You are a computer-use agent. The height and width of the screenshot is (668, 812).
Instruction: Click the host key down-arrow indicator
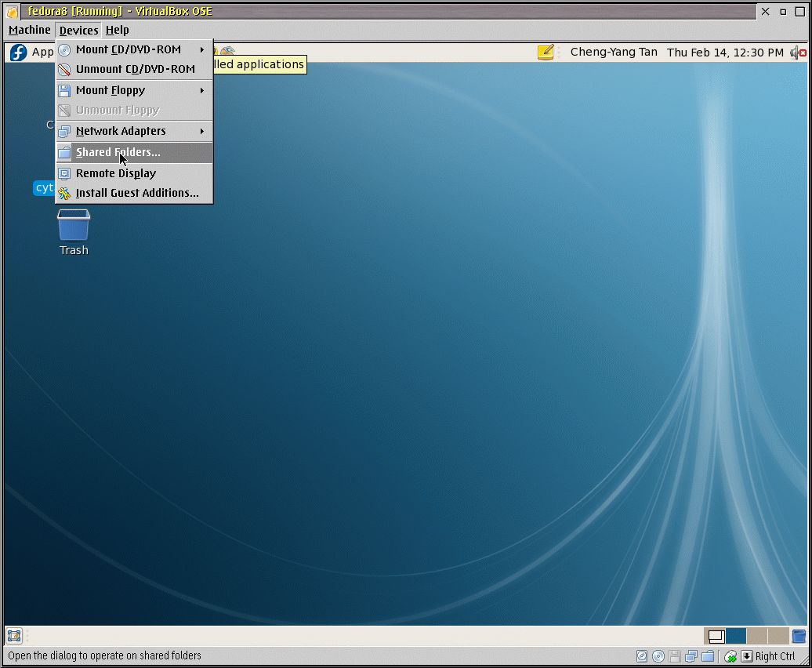point(747,656)
